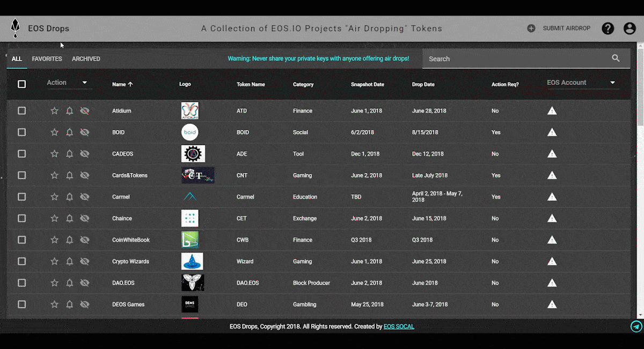644x349 pixels.
Task: Click warning triangle in CADEOS row
Action: tap(552, 154)
